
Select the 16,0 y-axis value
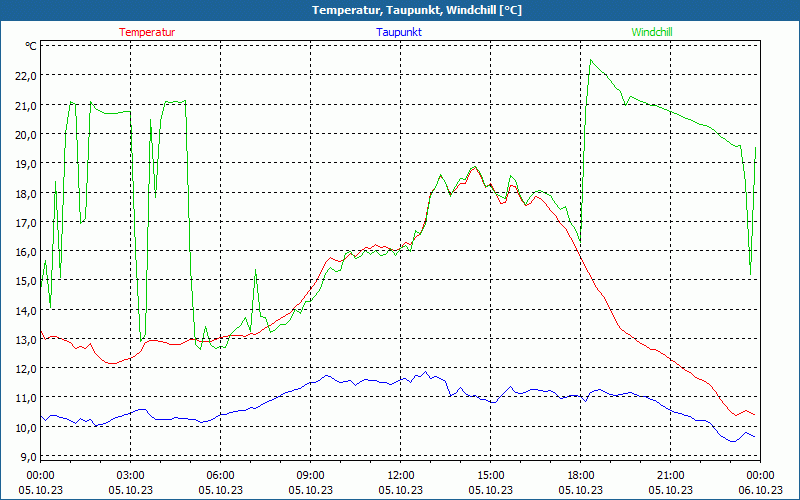(x=27, y=252)
